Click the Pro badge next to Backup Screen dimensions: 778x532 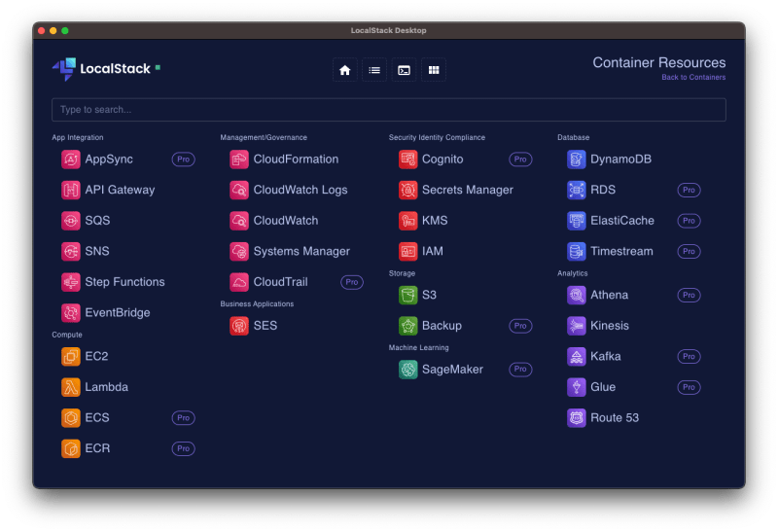520,326
